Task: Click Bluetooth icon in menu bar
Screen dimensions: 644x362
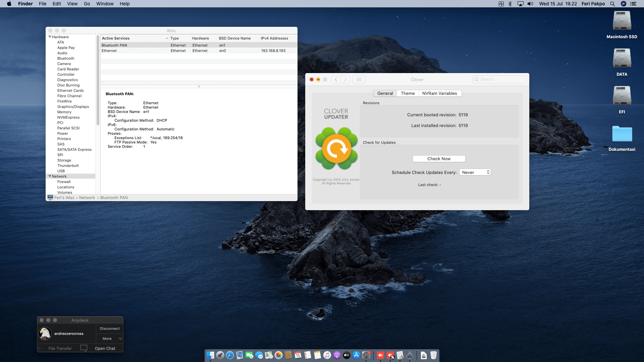Action: [x=510, y=4]
